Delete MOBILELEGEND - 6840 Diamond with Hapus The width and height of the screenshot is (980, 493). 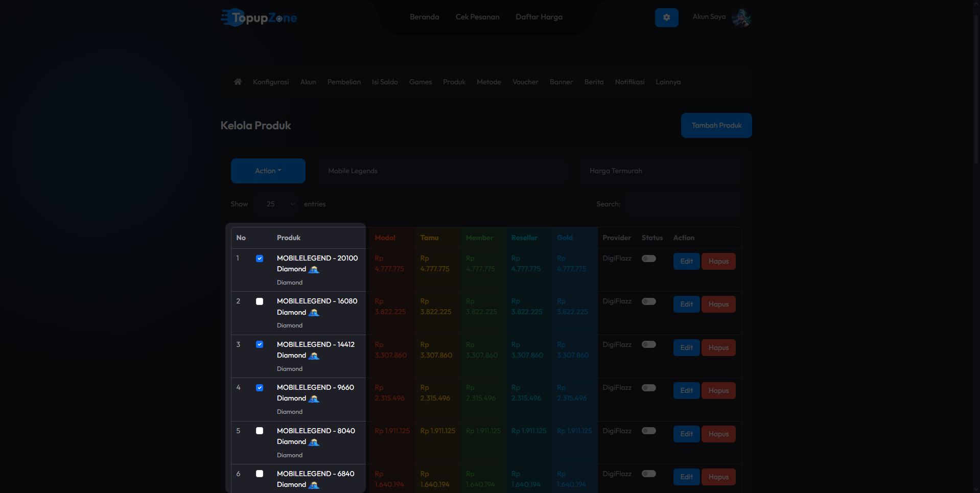pos(718,477)
